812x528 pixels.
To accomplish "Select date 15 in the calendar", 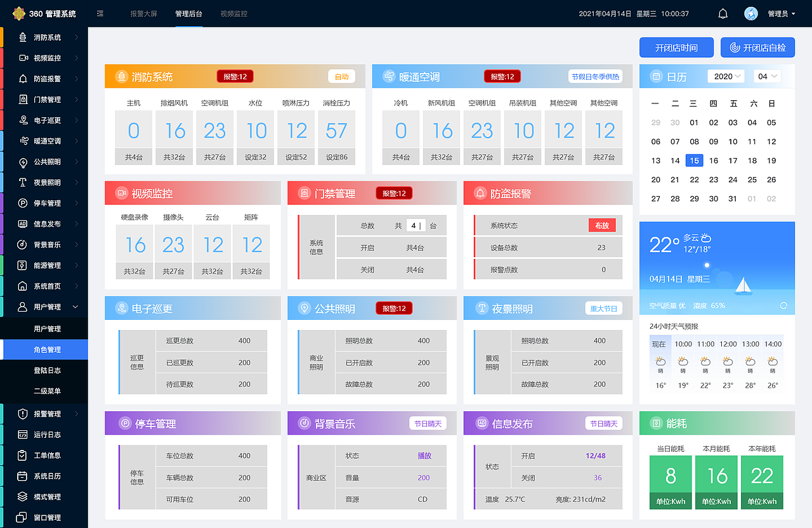I will pos(694,161).
